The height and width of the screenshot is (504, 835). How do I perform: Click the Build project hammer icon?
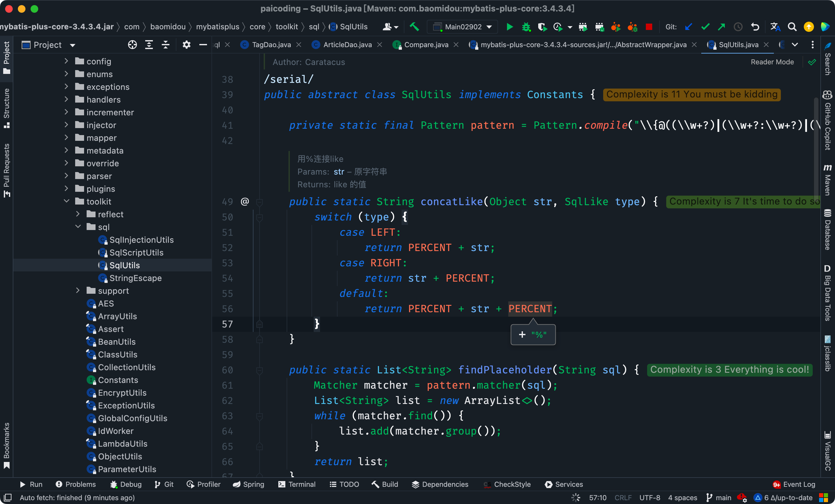pos(414,27)
